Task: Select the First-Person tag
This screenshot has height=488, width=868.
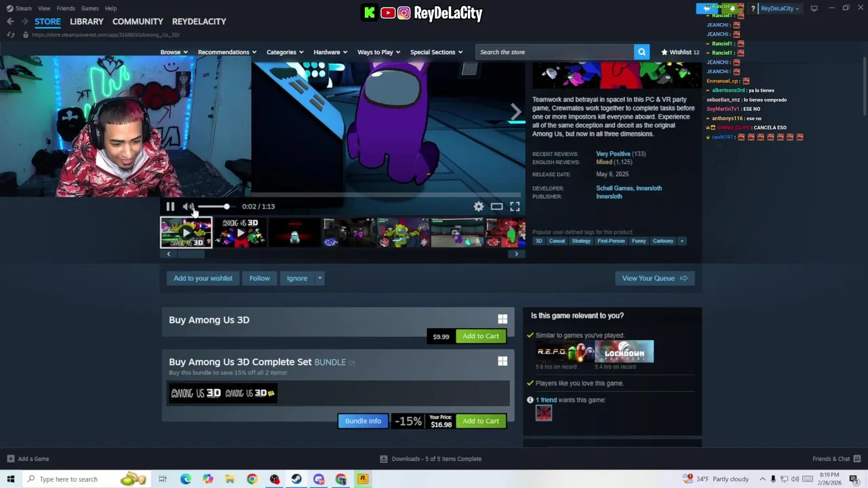Action: coord(611,241)
